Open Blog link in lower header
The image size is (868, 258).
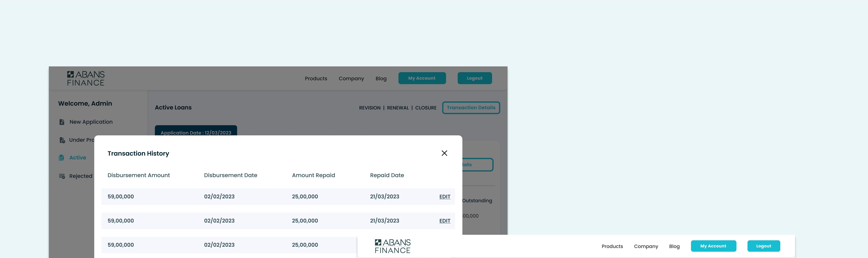click(x=674, y=247)
